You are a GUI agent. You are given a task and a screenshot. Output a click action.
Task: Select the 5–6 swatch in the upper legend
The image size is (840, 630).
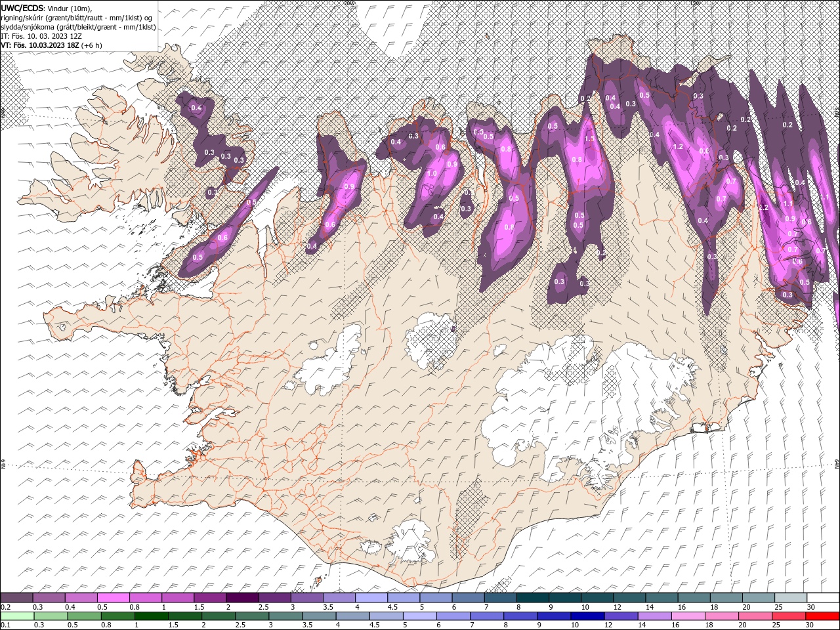[x=436, y=598]
